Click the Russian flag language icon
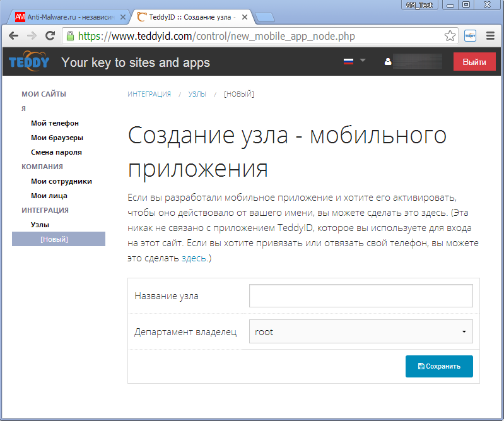504x421 pixels. [348, 61]
